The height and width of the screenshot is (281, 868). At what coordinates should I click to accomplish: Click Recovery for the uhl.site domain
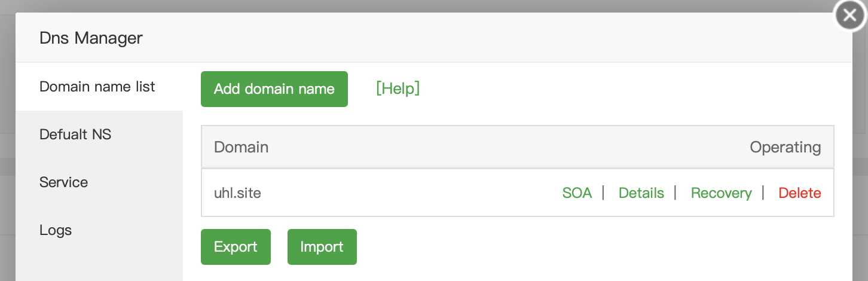point(721,193)
